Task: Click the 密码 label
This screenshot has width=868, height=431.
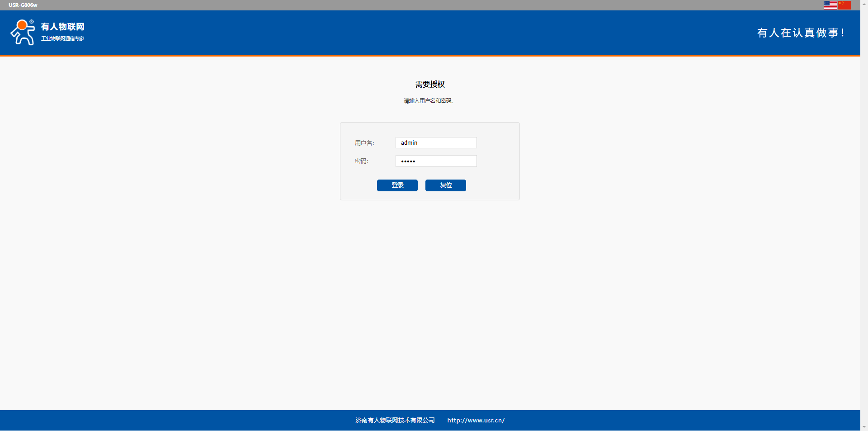Action: pyautogui.click(x=361, y=161)
